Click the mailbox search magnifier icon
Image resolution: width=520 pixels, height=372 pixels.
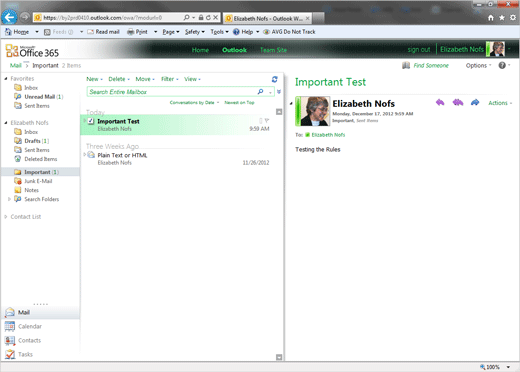[x=260, y=92]
